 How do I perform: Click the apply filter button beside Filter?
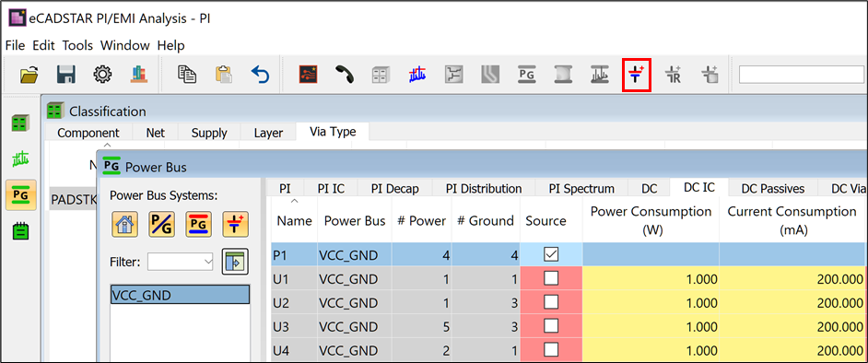(x=235, y=262)
